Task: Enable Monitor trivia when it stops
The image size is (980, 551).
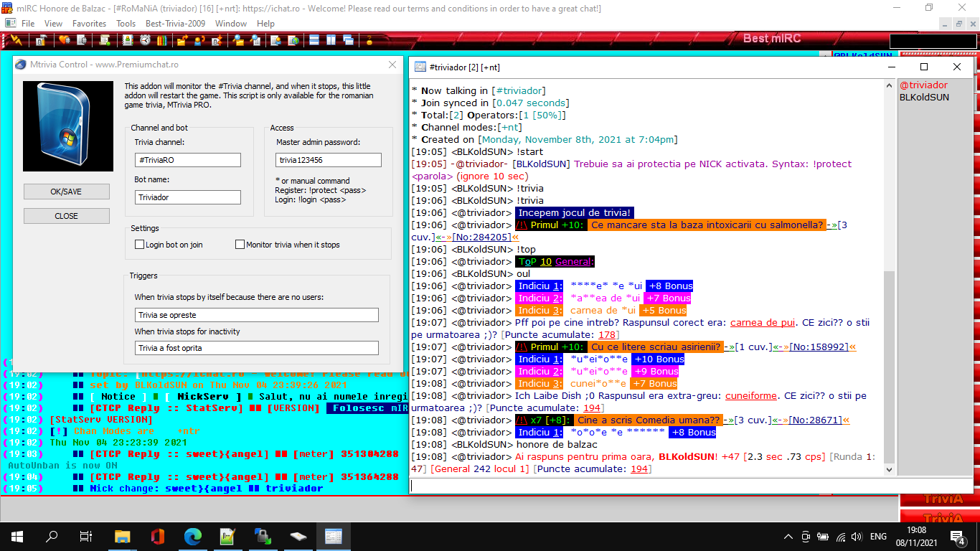Action: [x=240, y=245]
